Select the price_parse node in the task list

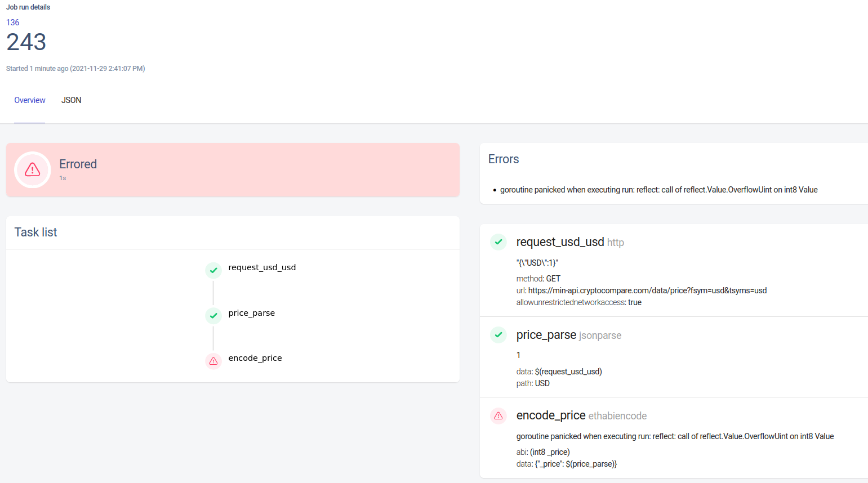point(251,312)
